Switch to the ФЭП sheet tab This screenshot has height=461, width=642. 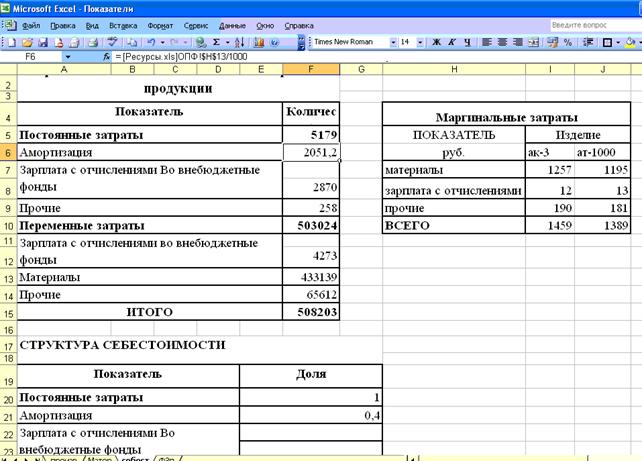point(167,459)
